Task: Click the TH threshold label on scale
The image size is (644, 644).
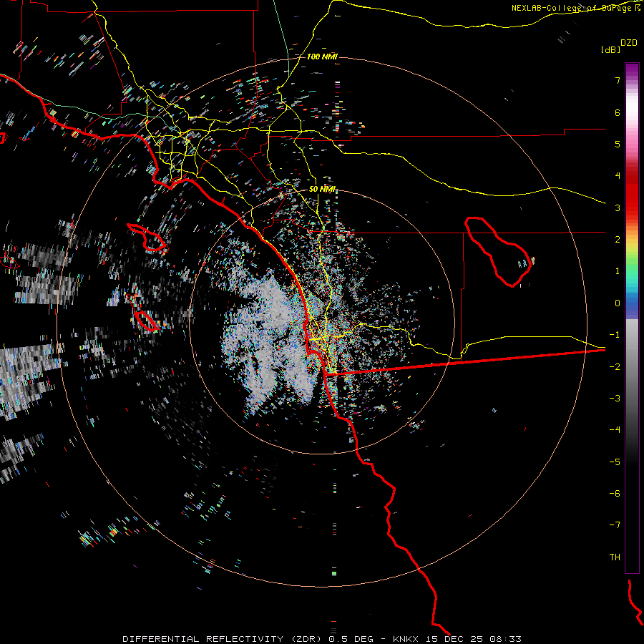Action: click(615, 557)
